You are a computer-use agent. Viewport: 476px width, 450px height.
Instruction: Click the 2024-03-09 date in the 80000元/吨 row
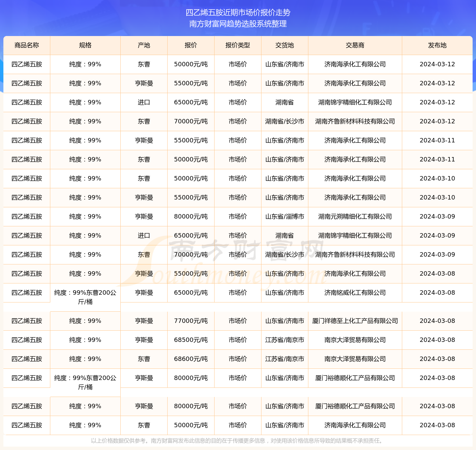click(x=438, y=217)
